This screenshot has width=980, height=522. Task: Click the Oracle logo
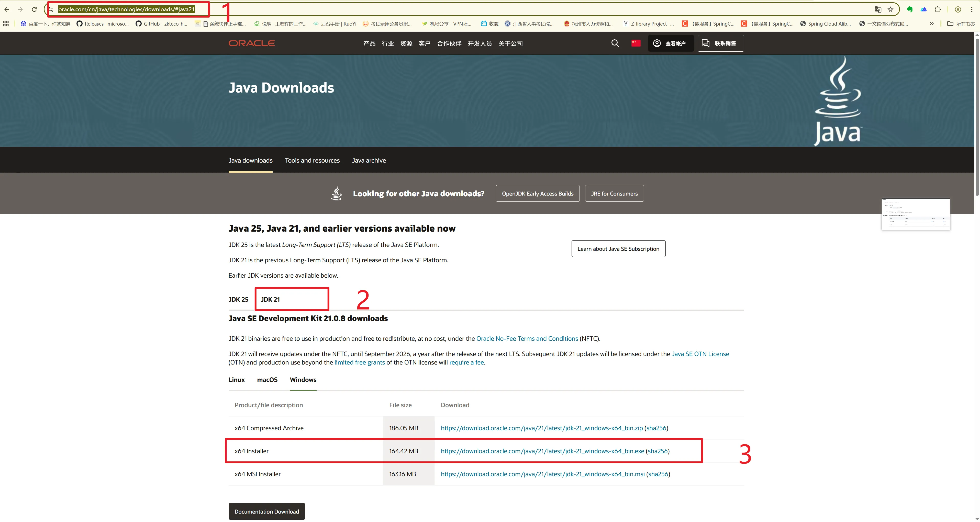click(x=251, y=43)
